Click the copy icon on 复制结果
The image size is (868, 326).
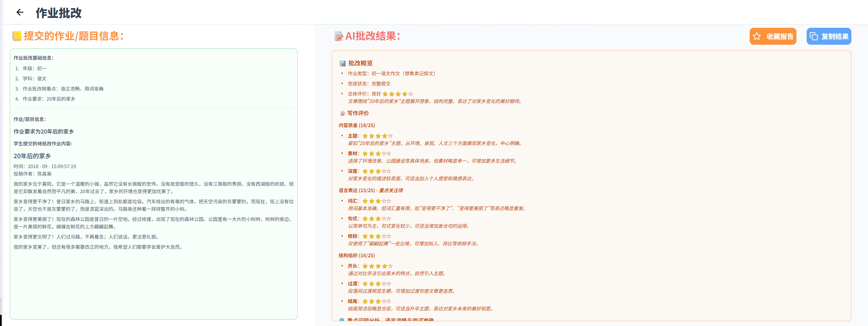click(814, 37)
